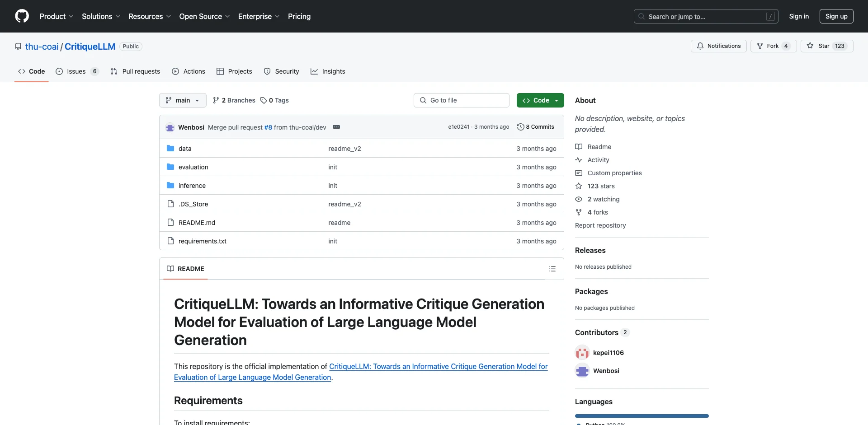Click the GitHub logo icon
This screenshot has width=868, height=425.
click(x=22, y=16)
